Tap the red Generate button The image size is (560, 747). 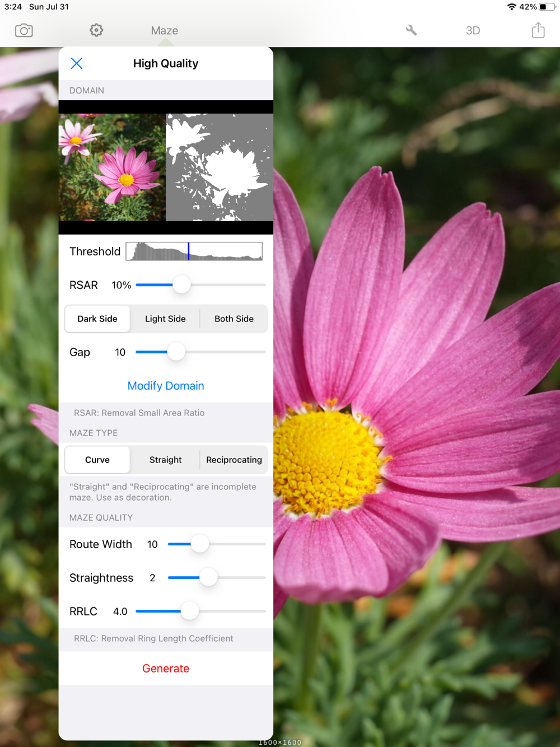[x=166, y=669]
